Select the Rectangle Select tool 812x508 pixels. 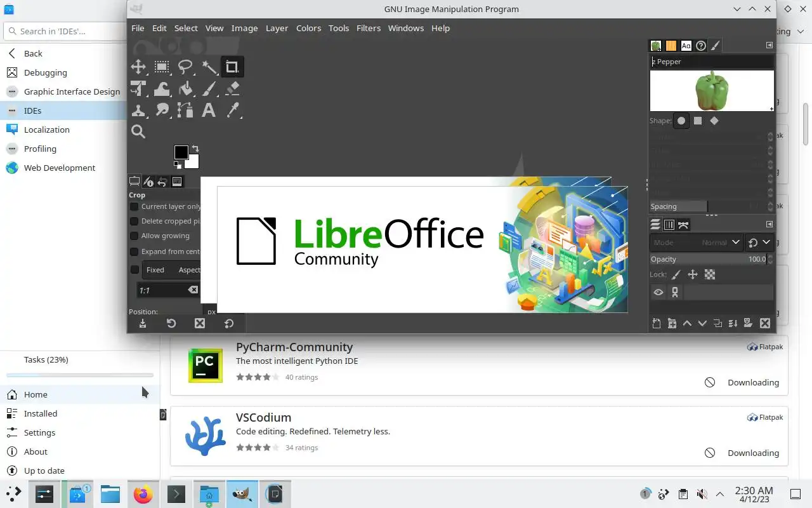click(162, 67)
